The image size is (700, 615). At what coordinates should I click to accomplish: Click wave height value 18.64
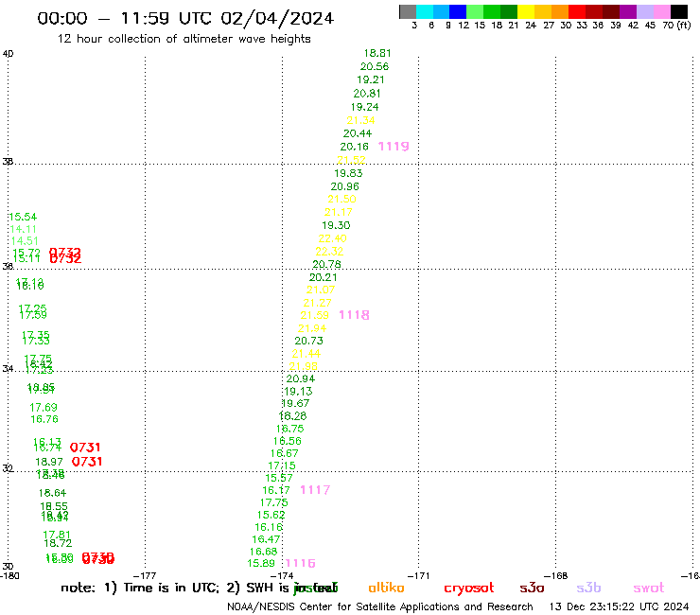[x=52, y=493]
